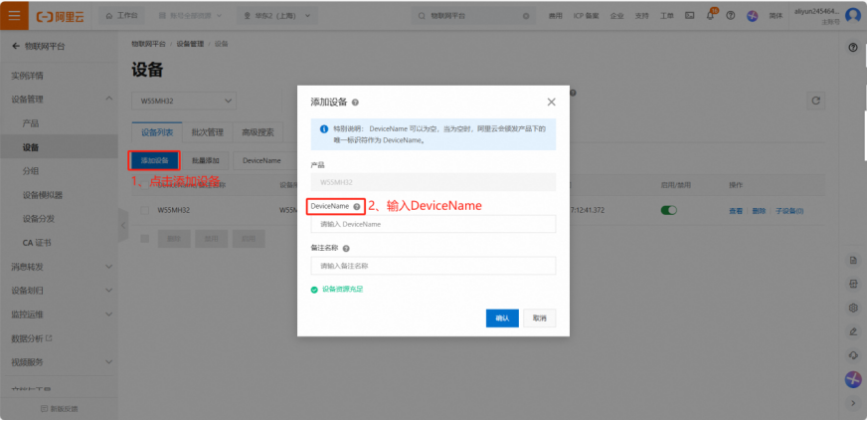Open the 华东2（上海） region dropdown
Screen dimensions: 868x421
(277, 16)
